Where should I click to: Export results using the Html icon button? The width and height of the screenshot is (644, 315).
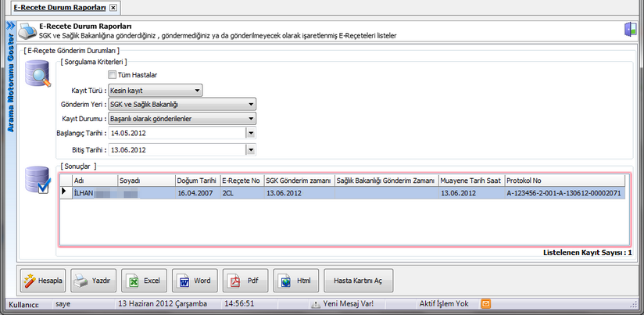tap(296, 280)
